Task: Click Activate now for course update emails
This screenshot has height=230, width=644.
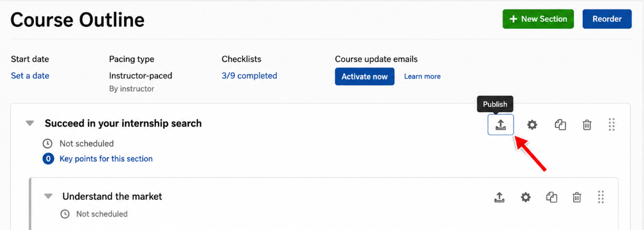Action: 365,77
